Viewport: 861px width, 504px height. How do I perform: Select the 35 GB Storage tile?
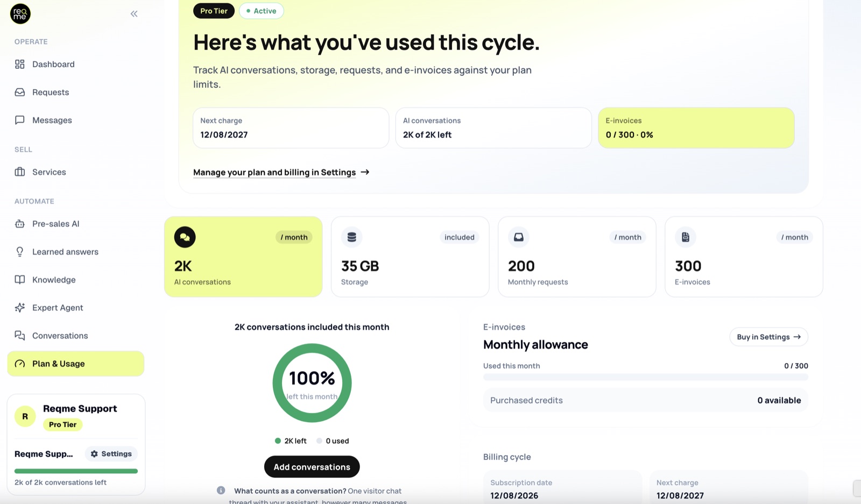coord(410,257)
